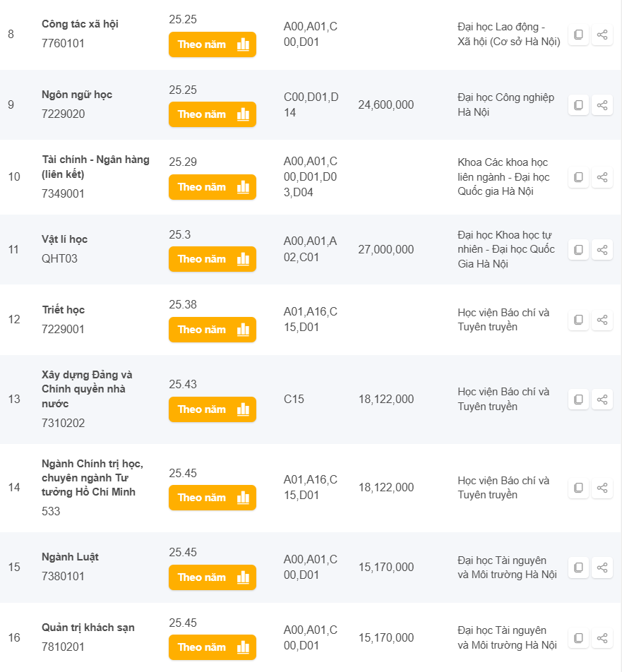Image resolution: width=622 pixels, height=672 pixels.
Task: Copy the Ngành Luật row
Action: click(578, 568)
